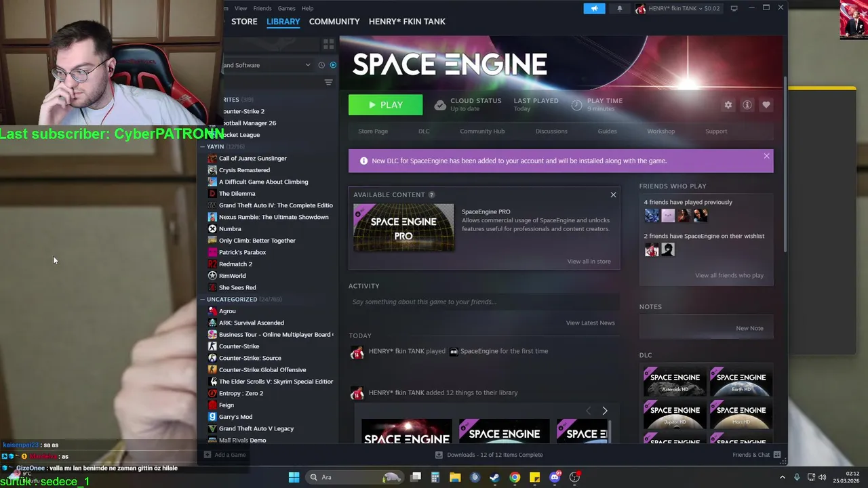Click the activity 'Say something' input field
868x488 pixels.
(x=484, y=302)
